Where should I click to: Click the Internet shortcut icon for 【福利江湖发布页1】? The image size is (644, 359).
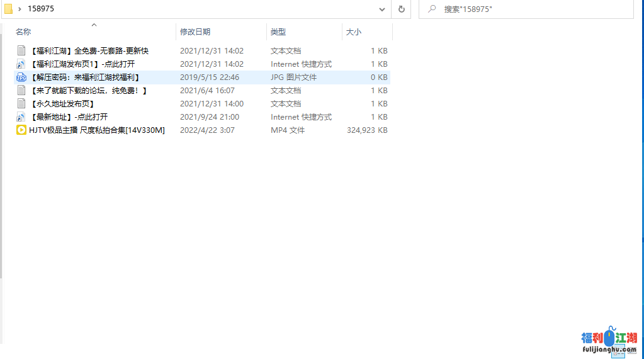tap(21, 64)
